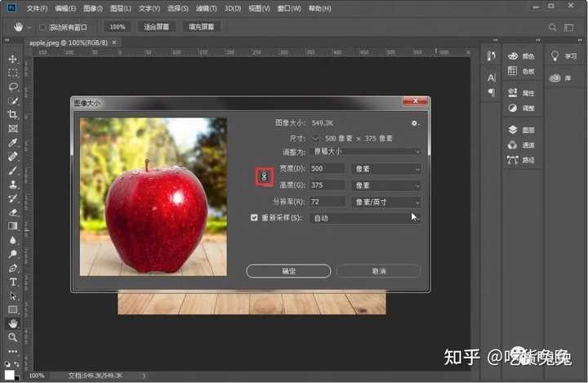Click the 取消 Cancel button

(379, 271)
